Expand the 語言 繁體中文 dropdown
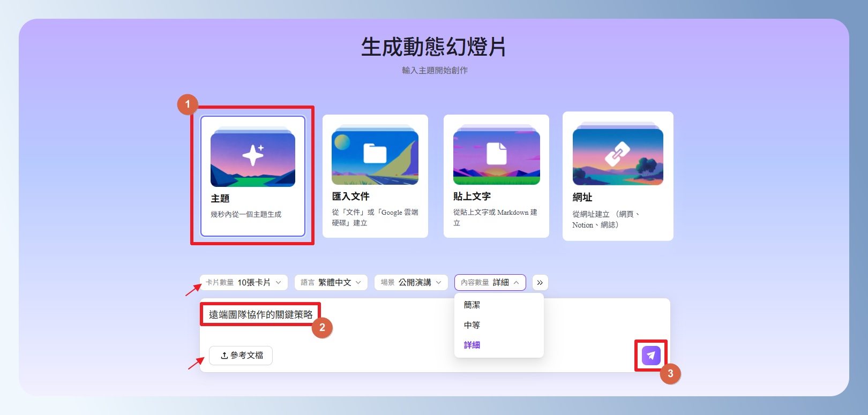 coord(331,283)
